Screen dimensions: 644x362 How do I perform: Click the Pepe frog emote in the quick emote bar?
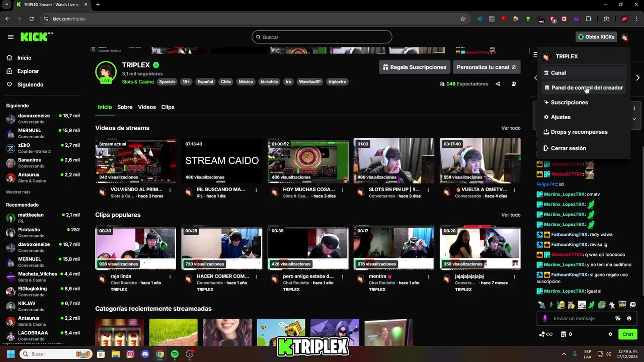tap(602, 305)
